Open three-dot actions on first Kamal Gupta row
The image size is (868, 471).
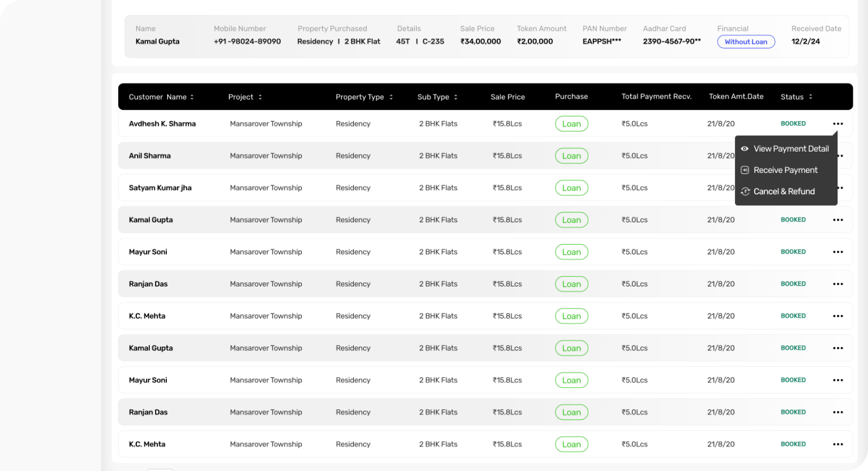838,220
